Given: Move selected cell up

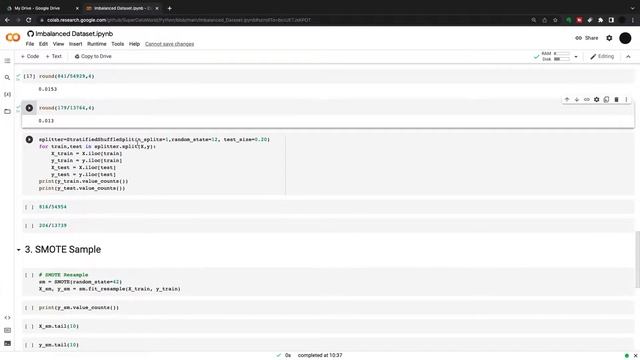Looking at the screenshot, I should pyautogui.click(x=567, y=100).
